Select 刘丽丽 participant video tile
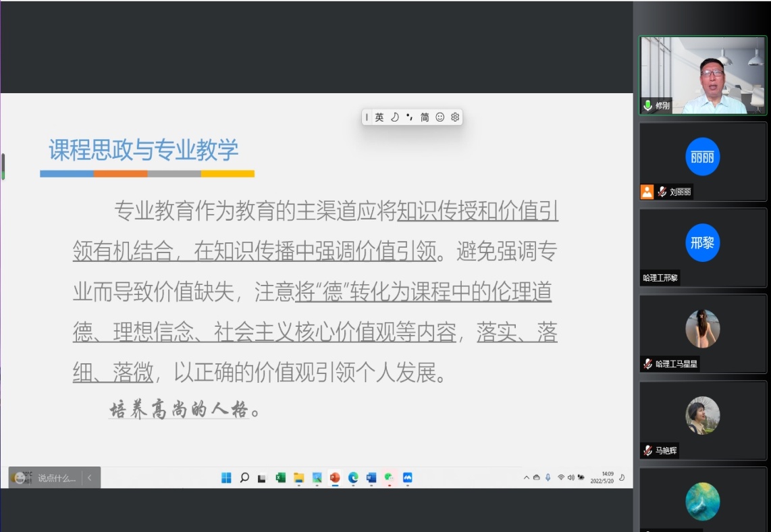 (x=703, y=162)
